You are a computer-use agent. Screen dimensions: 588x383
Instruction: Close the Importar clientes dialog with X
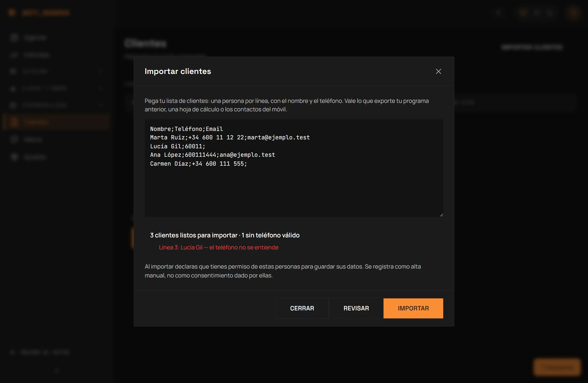pos(438,71)
